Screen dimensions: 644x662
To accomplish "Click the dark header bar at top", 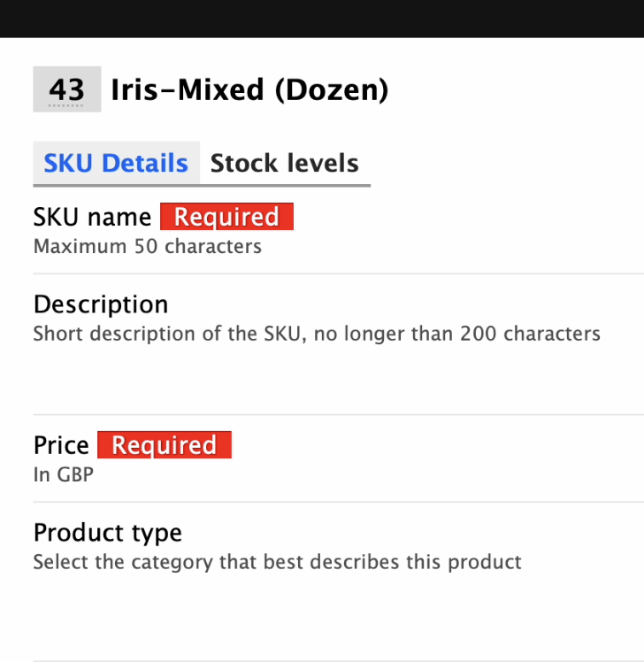I will pyautogui.click(x=322, y=19).
